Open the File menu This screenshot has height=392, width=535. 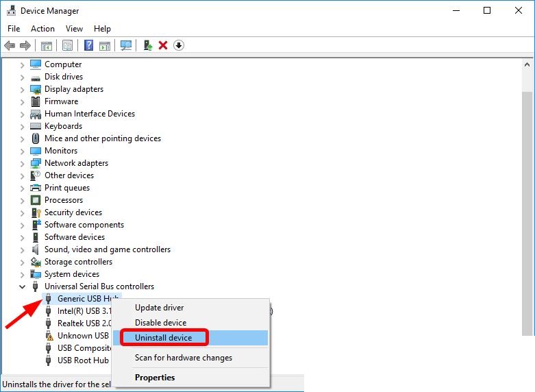click(x=14, y=29)
